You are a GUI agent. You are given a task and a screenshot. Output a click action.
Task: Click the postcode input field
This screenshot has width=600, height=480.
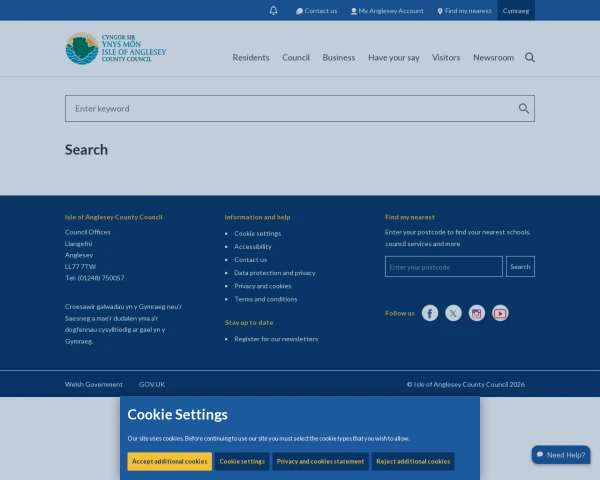443,267
